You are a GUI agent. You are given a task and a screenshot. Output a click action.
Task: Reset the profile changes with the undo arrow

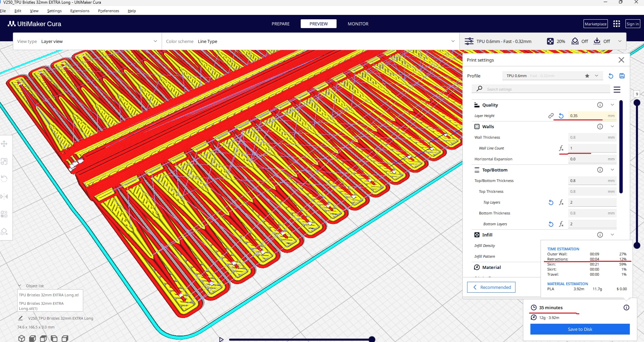(x=611, y=76)
